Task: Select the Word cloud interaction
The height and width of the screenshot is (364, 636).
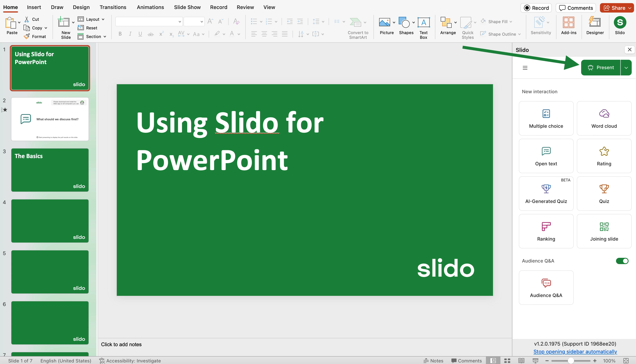Action: pos(604,118)
